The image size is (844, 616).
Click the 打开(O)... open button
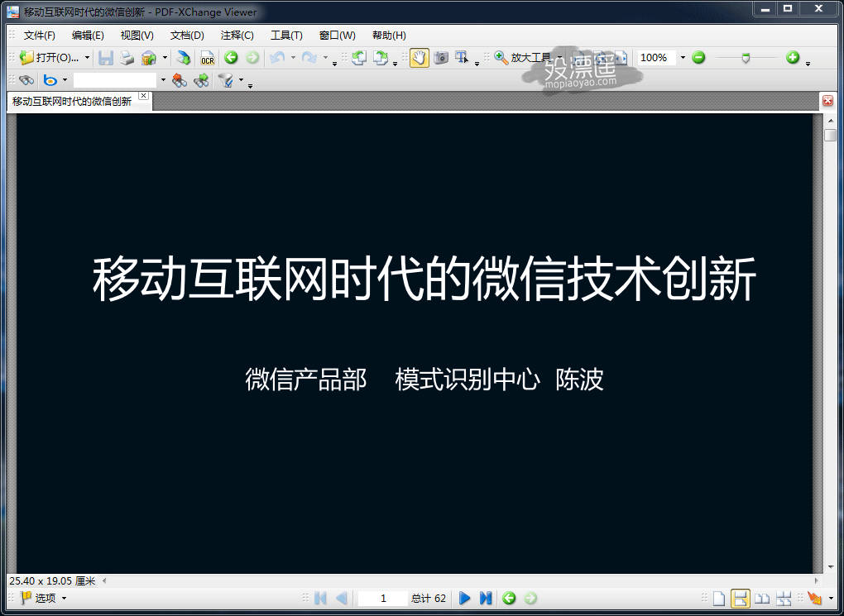[49, 58]
